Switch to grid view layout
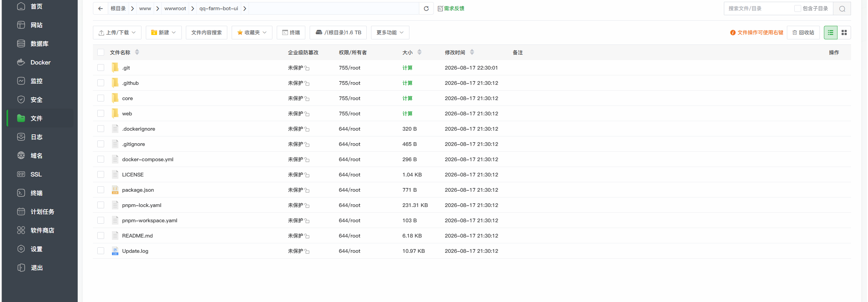 tap(844, 33)
